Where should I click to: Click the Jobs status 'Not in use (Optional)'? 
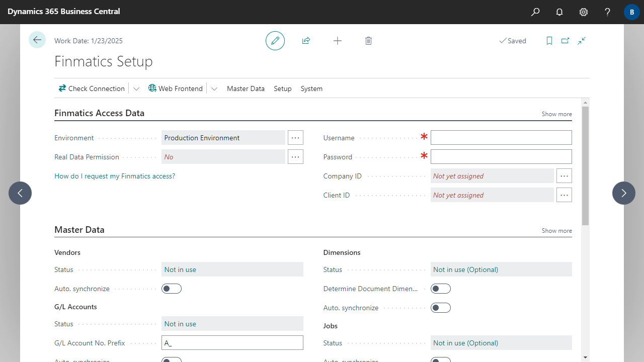tap(501, 343)
